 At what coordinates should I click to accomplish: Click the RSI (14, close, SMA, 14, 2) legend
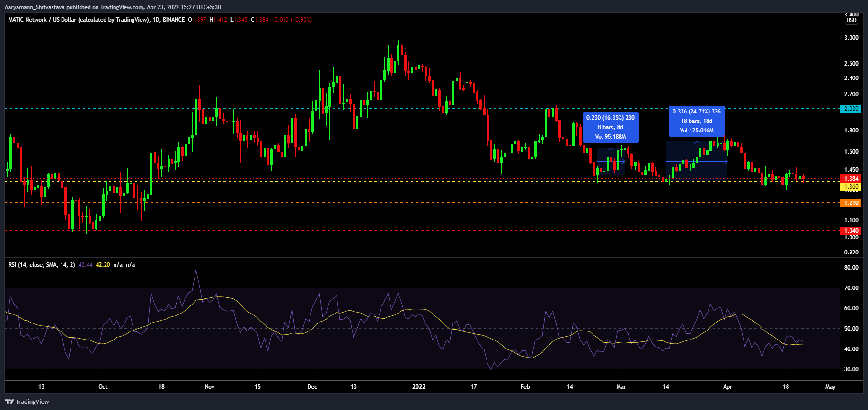42,265
